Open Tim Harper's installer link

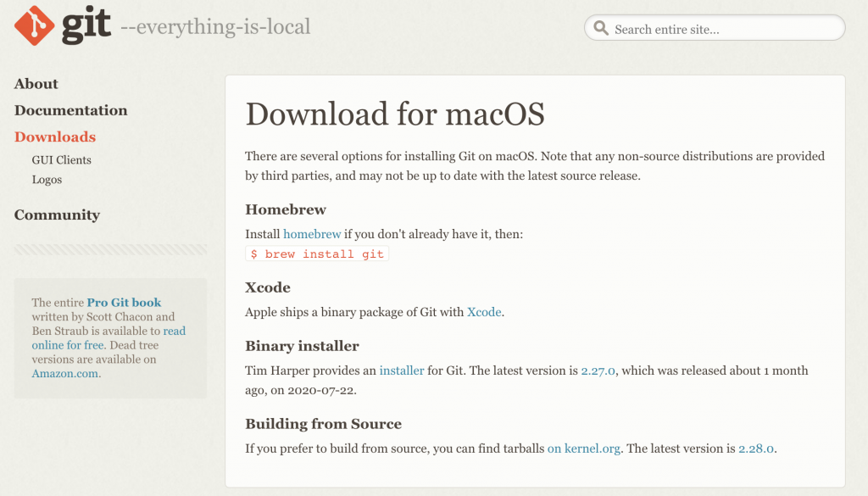[x=402, y=371]
